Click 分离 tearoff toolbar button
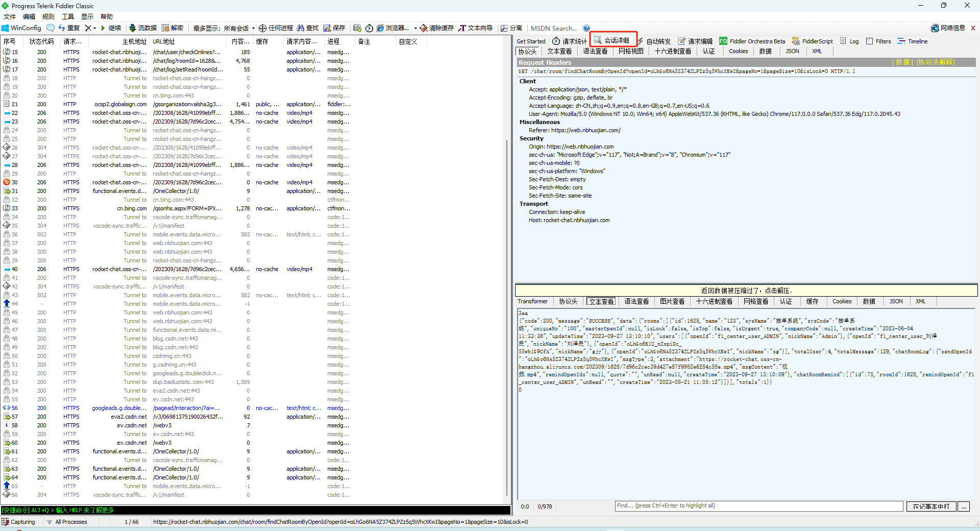The width and height of the screenshot is (980, 531). point(511,28)
